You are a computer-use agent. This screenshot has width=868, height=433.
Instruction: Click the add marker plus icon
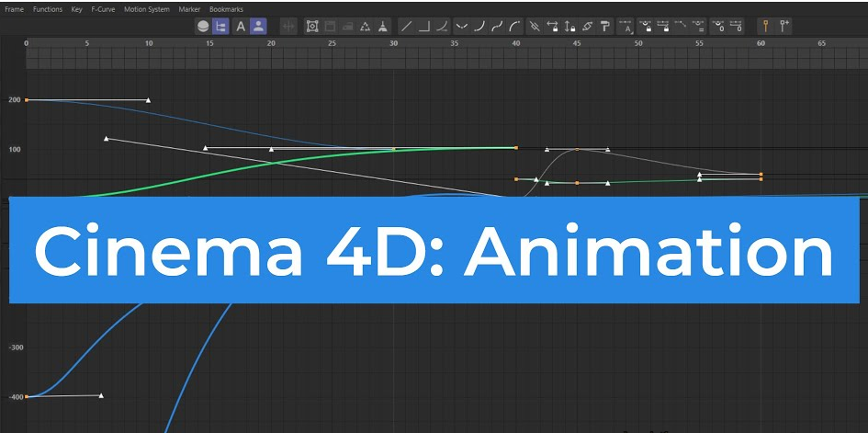784,27
